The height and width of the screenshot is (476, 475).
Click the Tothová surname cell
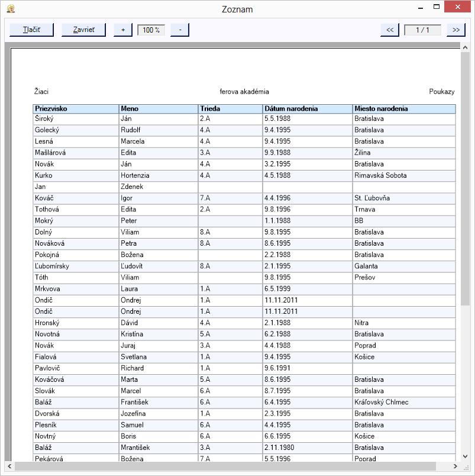[x=76, y=210]
